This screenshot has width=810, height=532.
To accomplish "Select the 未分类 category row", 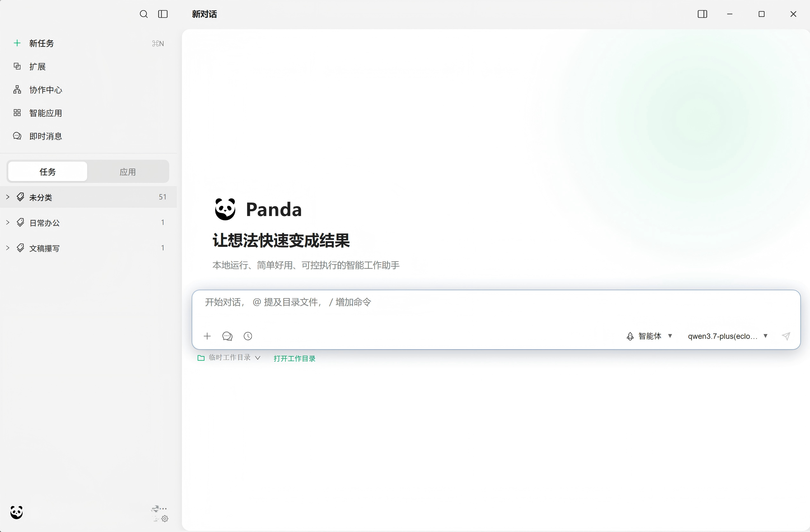I will [x=88, y=197].
